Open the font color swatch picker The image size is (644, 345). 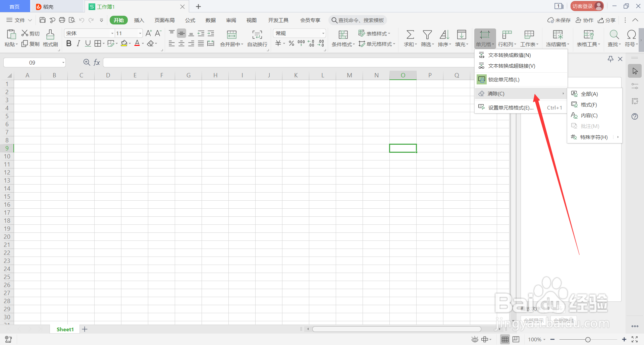pos(137,43)
